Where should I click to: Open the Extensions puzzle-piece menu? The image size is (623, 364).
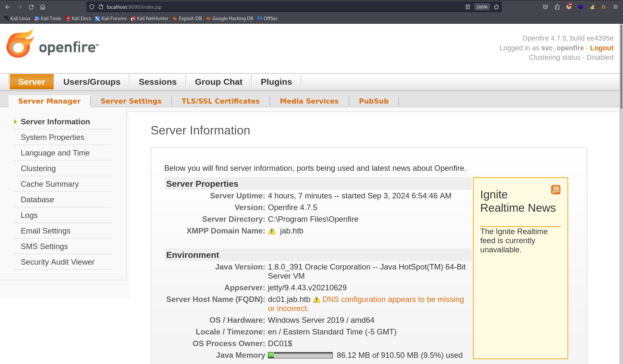click(557, 7)
